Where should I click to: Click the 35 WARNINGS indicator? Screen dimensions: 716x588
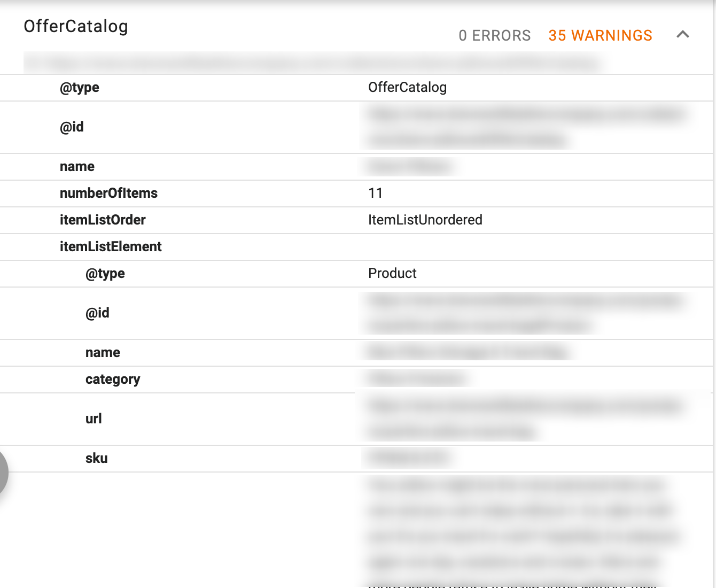(600, 35)
